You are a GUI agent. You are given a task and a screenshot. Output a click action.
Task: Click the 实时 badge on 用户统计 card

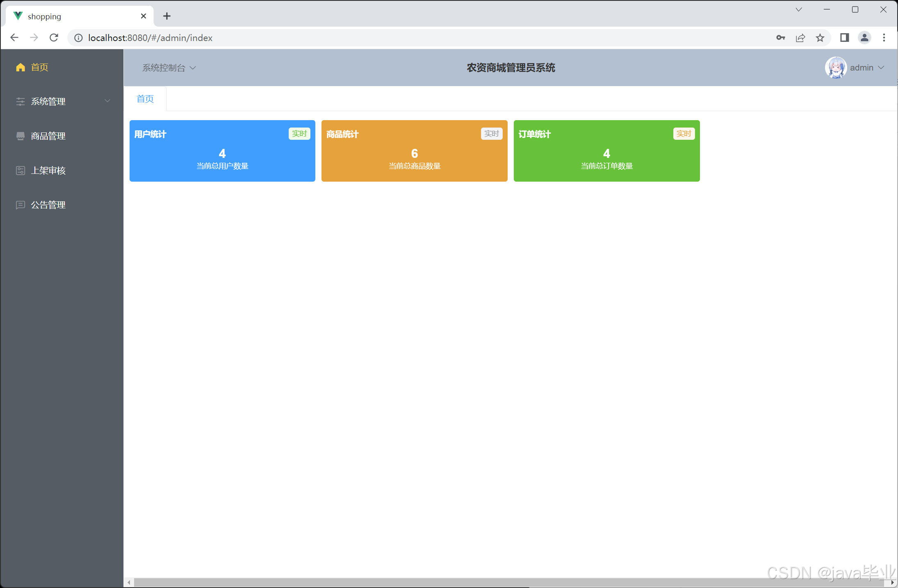(299, 133)
